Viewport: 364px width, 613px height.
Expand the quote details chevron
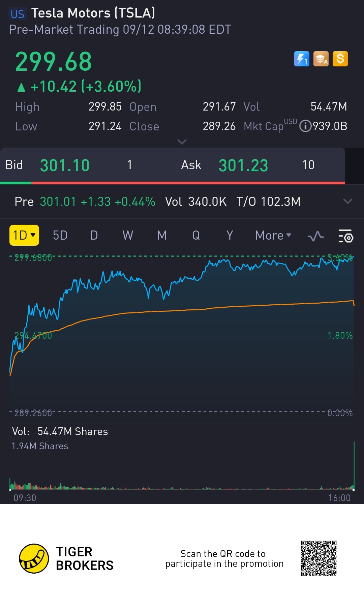point(182,142)
